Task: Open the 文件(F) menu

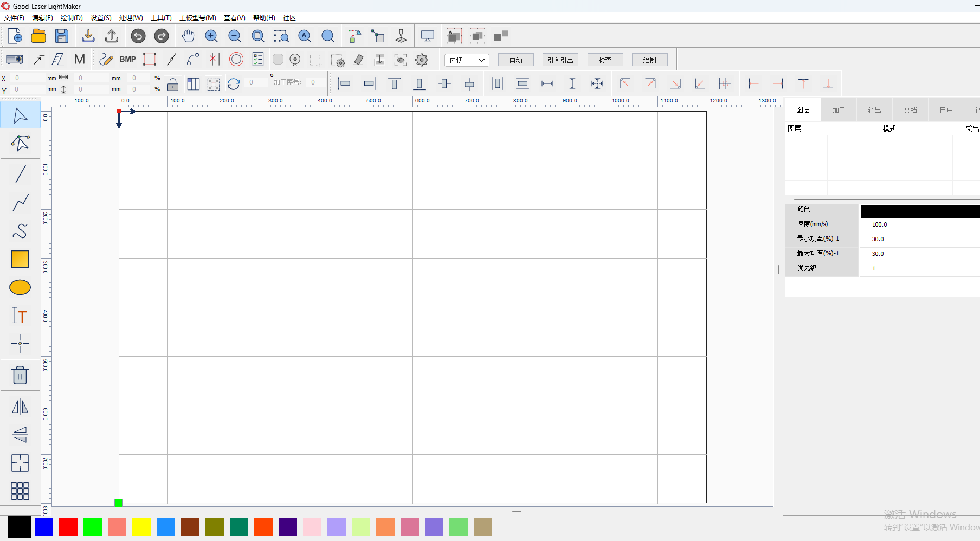Action: [14, 18]
